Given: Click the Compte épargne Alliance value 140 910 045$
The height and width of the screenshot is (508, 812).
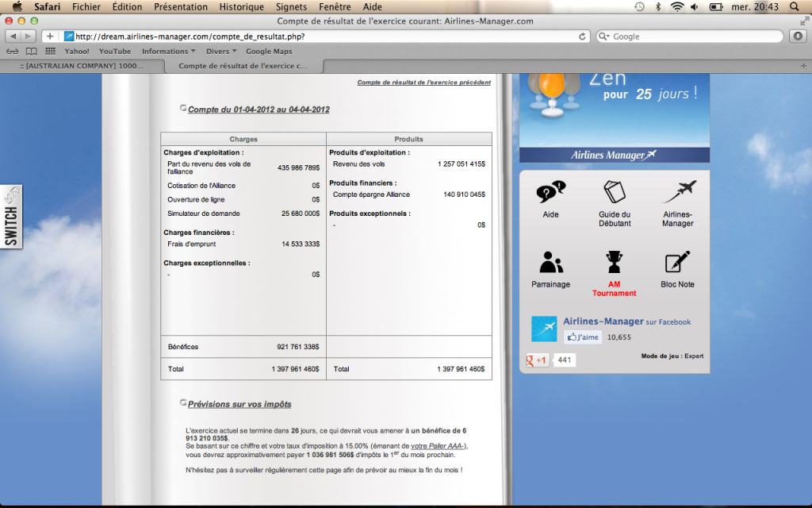Looking at the screenshot, I should (464, 194).
